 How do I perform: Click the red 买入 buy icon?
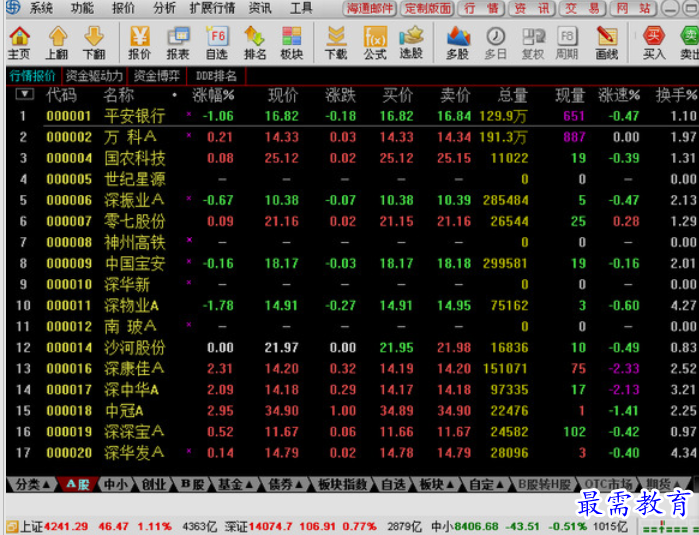pos(654,43)
